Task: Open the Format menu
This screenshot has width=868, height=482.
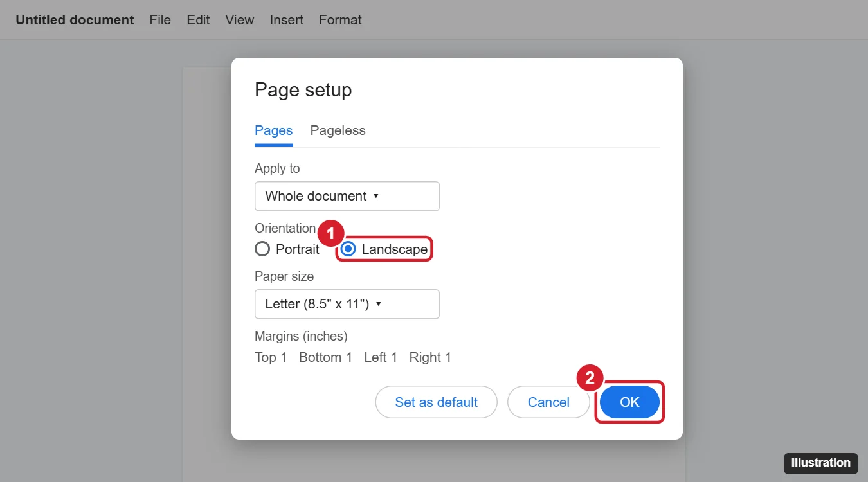Action: 340,20
